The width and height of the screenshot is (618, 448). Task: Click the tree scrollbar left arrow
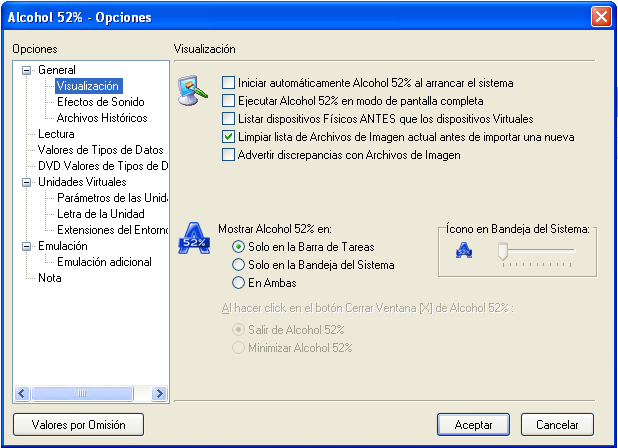pos(22,393)
